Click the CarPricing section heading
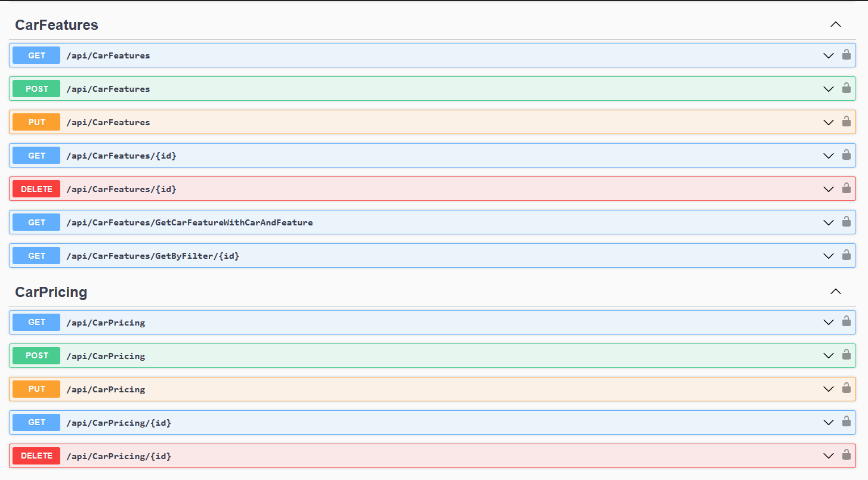868x480 pixels. click(51, 292)
